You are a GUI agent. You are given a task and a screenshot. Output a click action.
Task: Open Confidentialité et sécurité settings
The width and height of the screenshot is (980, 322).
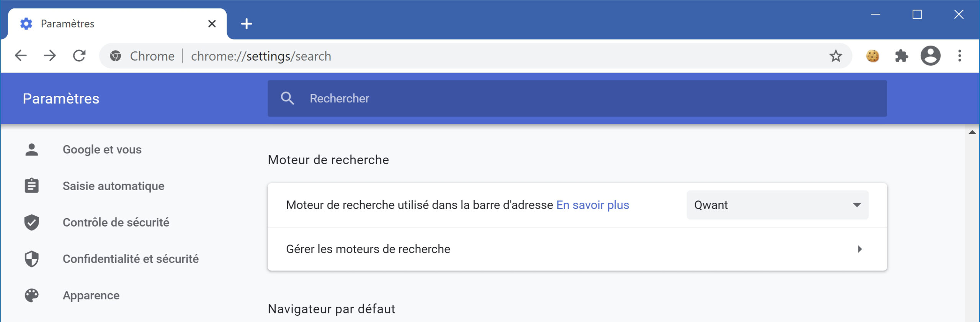pyautogui.click(x=131, y=259)
